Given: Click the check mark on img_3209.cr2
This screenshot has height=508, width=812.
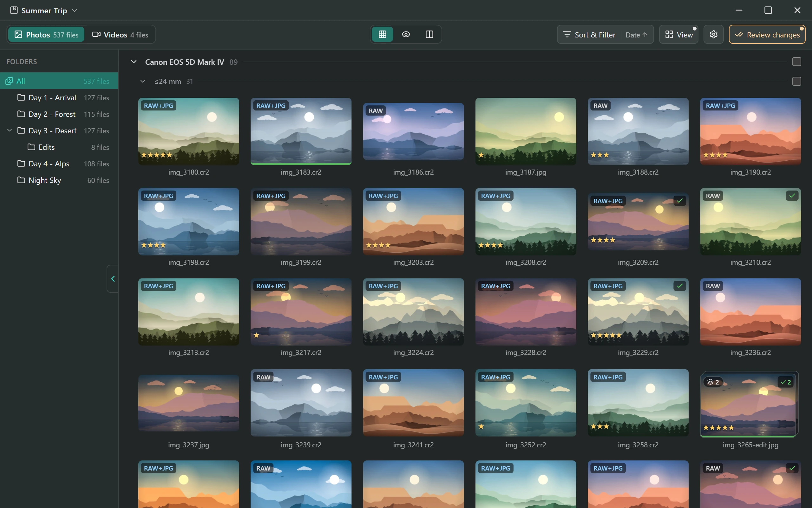Looking at the screenshot, I should [x=679, y=201].
